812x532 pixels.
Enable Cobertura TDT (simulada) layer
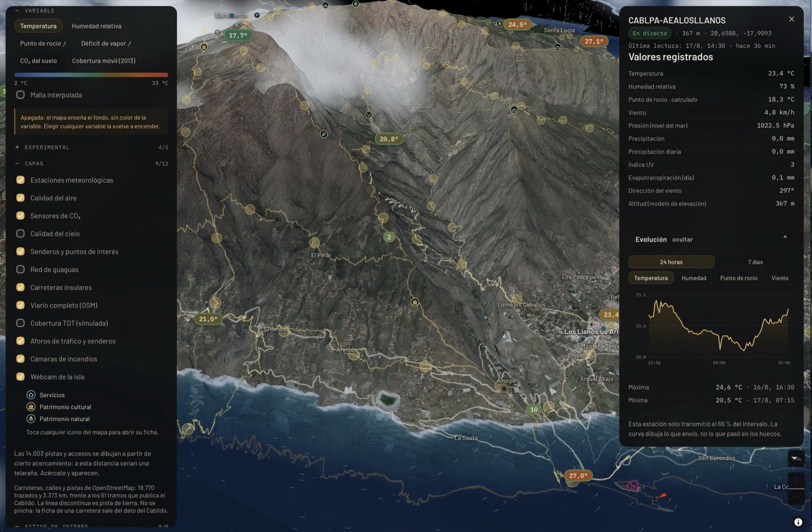tap(20, 323)
